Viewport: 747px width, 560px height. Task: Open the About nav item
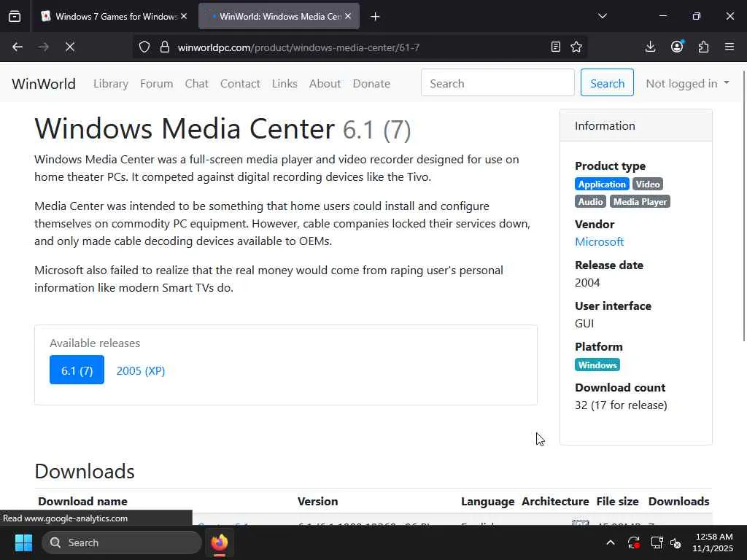tap(325, 84)
